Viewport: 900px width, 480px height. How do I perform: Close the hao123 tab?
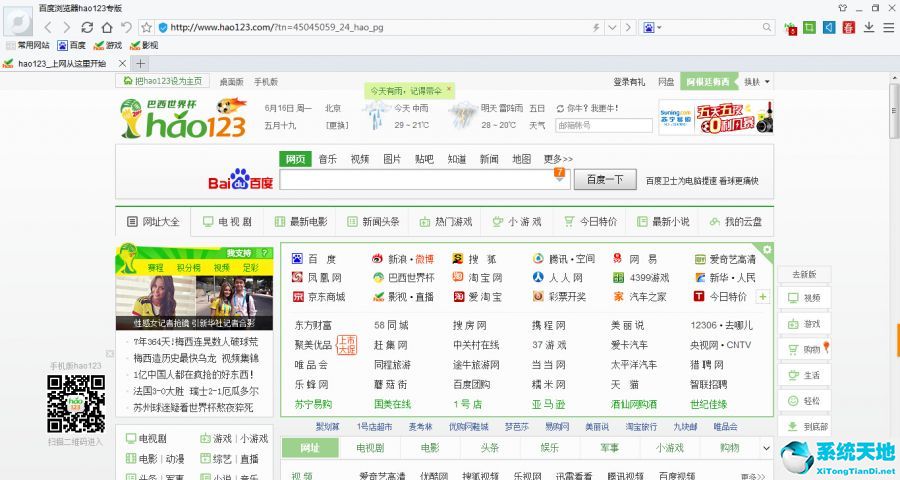[x=122, y=63]
